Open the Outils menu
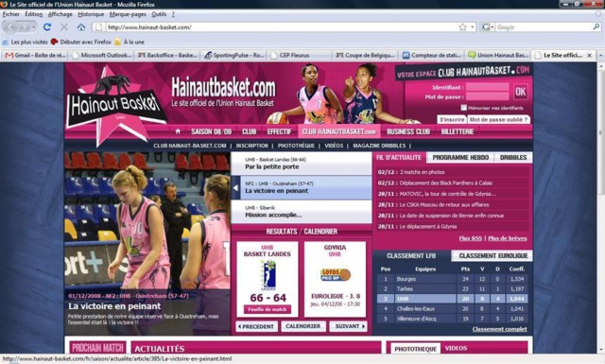605x364 pixels. [159, 14]
